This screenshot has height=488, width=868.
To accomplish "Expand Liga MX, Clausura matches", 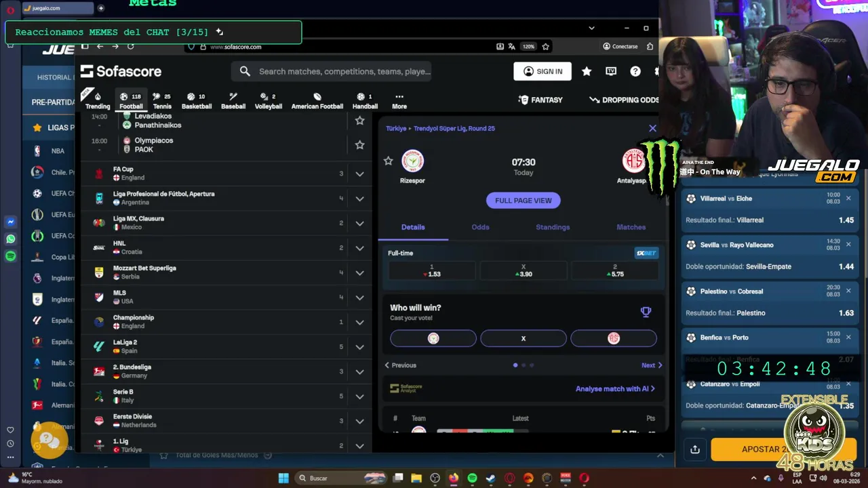I will [360, 223].
